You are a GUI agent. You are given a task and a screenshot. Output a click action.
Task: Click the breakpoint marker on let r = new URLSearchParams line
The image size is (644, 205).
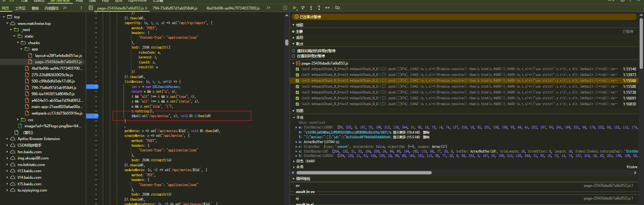click(92, 86)
